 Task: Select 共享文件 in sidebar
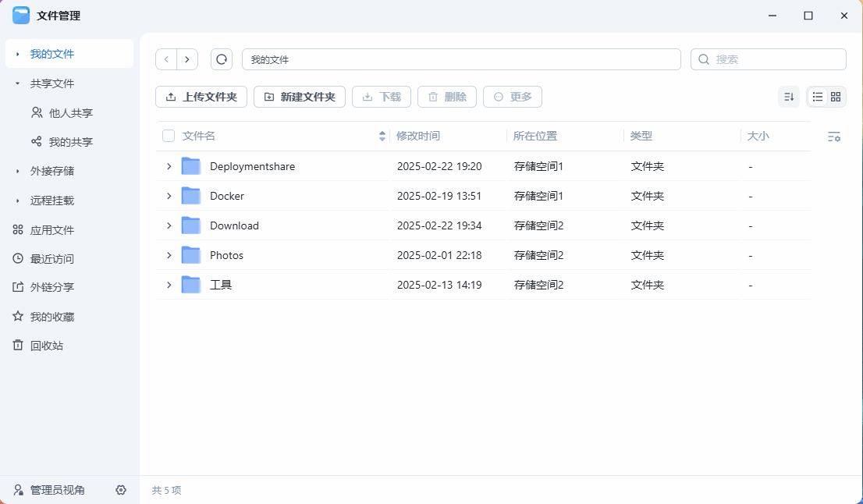click(51, 83)
